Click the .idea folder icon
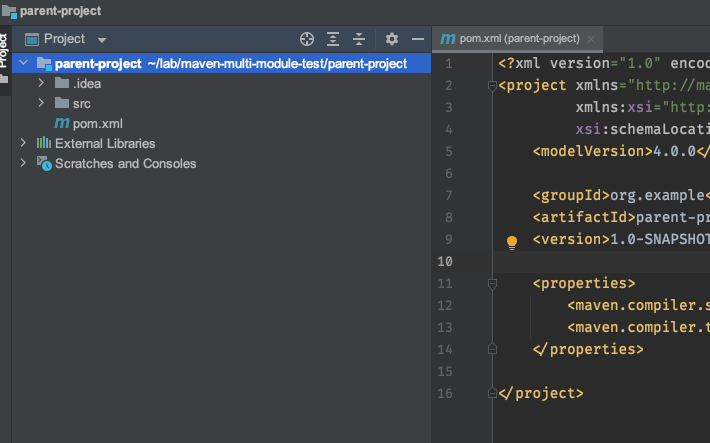 tap(62, 83)
